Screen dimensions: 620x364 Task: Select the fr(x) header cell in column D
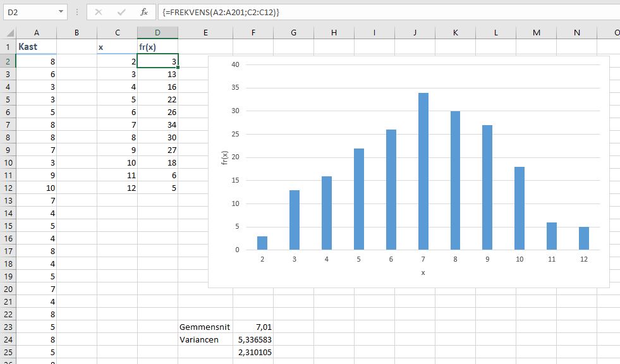point(157,47)
